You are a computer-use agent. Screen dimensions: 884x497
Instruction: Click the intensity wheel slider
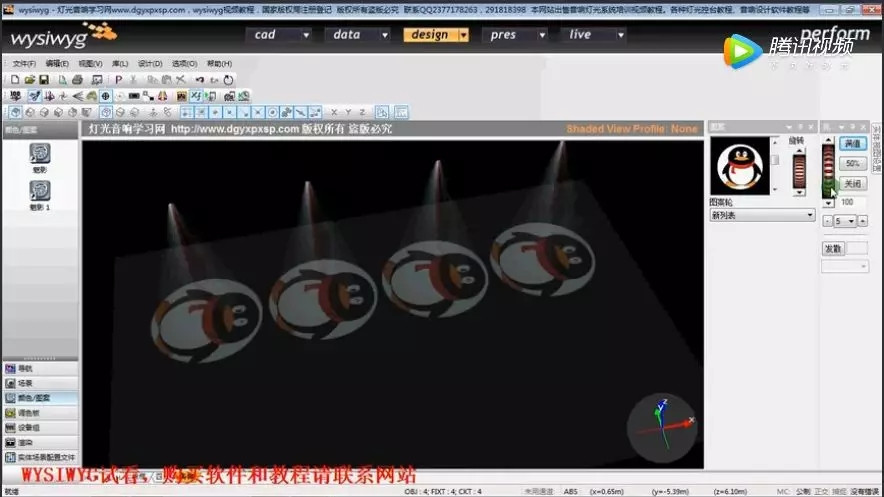pos(828,171)
